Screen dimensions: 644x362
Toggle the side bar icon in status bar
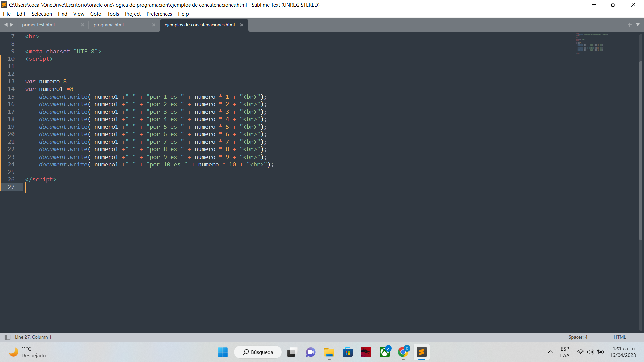(7, 337)
